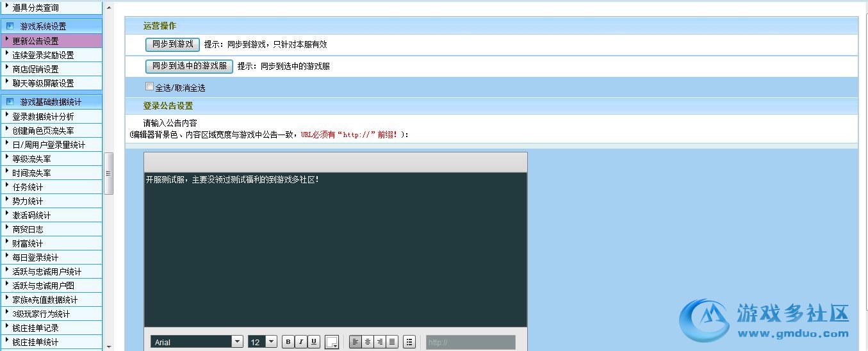868x351 pixels.
Task: Open the Arial font family dropdown
Action: pos(197,342)
